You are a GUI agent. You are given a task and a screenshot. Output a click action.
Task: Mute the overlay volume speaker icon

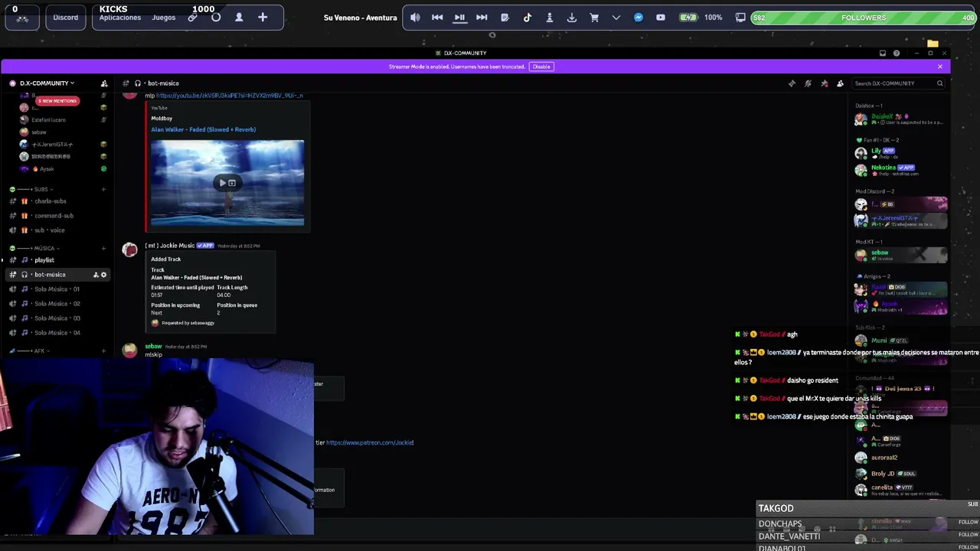(x=415, y=18)
